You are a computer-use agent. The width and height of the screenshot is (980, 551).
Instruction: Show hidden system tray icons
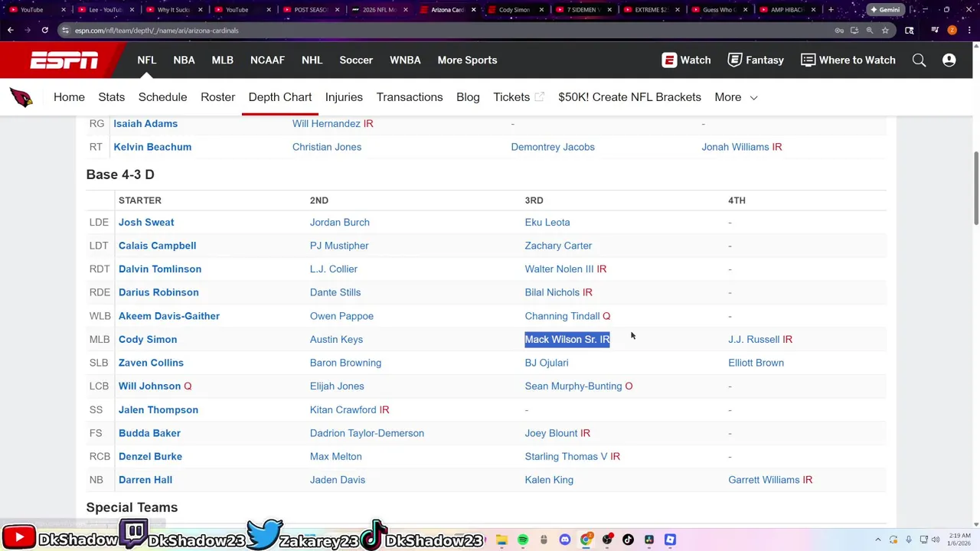pyautogui.click(x=878, y=540)
